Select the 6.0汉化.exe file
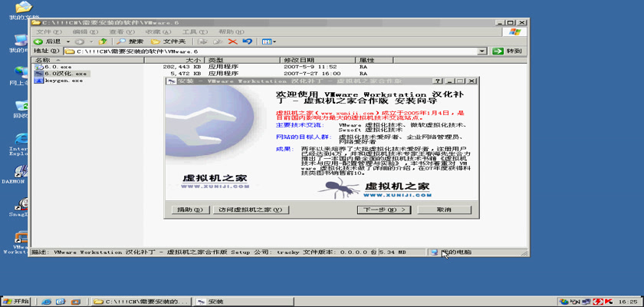Screen dimensions: 644x307 click(61, 74)
